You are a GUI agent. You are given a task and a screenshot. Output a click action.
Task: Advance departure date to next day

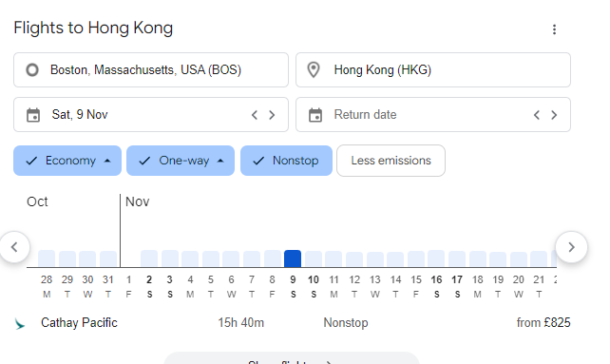pos(272,115)
